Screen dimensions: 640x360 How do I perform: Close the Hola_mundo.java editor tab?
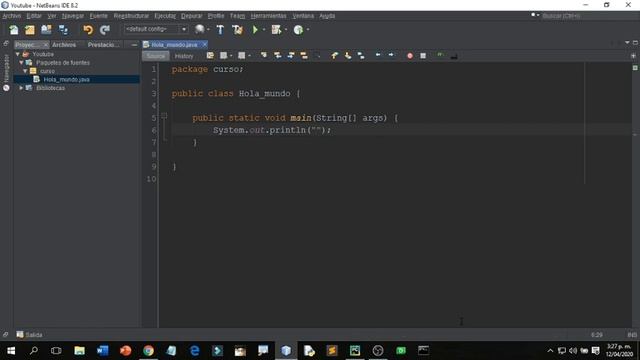[204, 44]
